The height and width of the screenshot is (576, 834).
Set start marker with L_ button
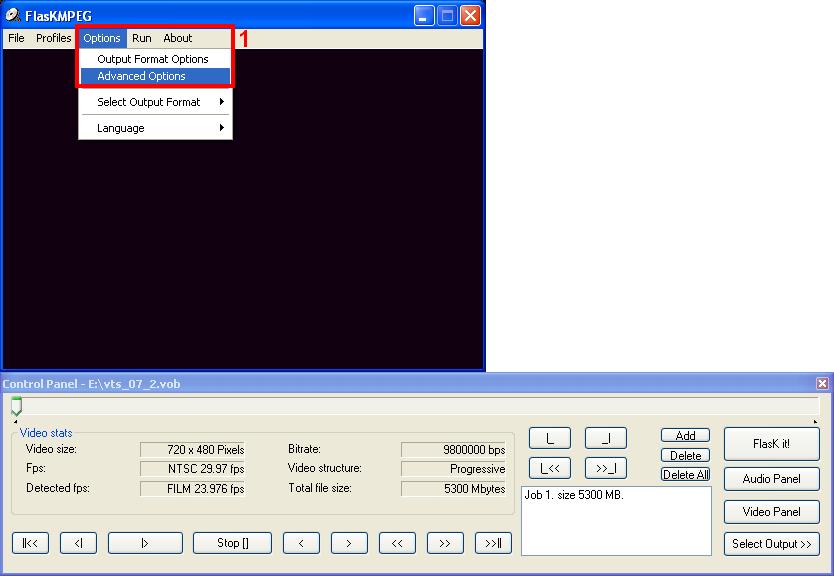click(550, 438)
